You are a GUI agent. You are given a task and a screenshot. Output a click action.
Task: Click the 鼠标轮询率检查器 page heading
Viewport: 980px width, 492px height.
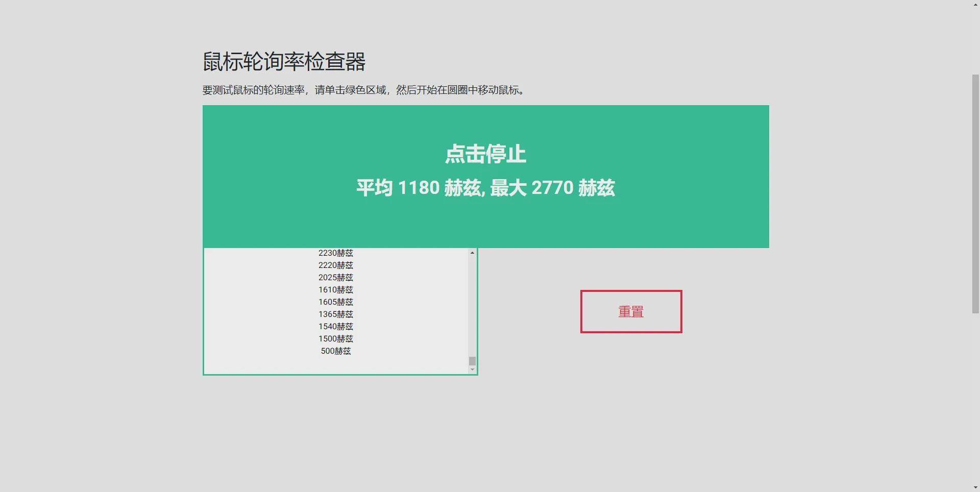click(x=284, y=62)
